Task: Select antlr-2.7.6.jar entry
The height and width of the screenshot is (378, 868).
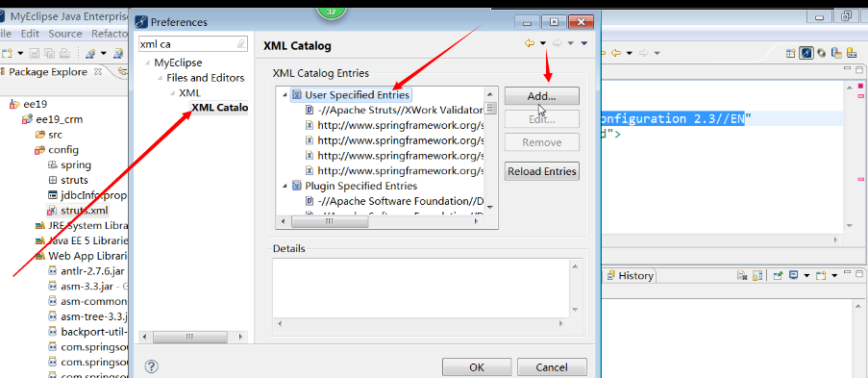Action: pyautogui.click(x=86, y=271)
